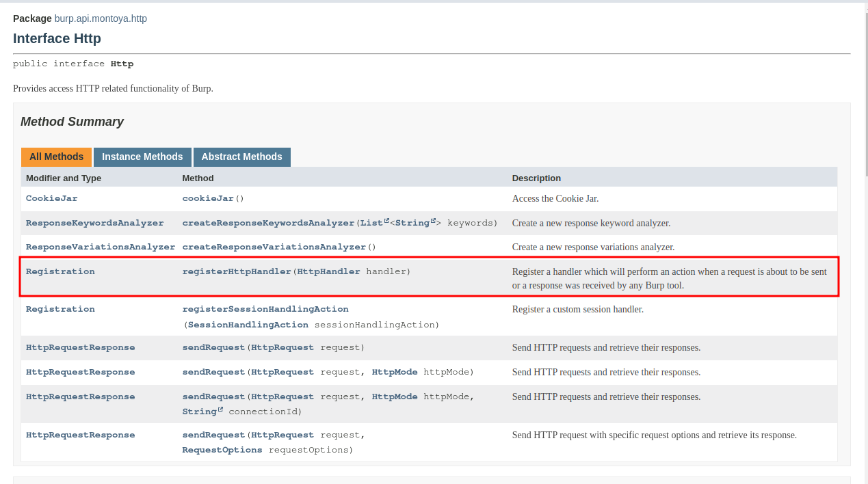
Task: Open the ResponseVariationsAnalyzer type link
Action: tap(101, 247)
